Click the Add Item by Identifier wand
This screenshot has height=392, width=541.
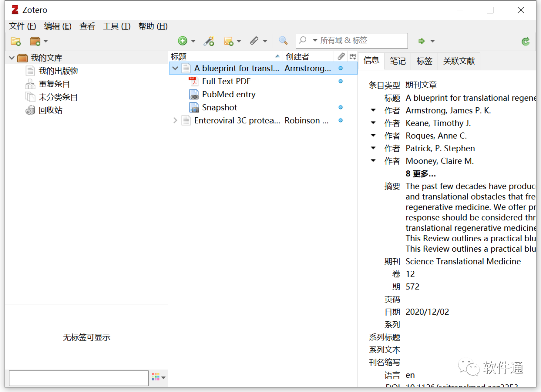(209, 41)
